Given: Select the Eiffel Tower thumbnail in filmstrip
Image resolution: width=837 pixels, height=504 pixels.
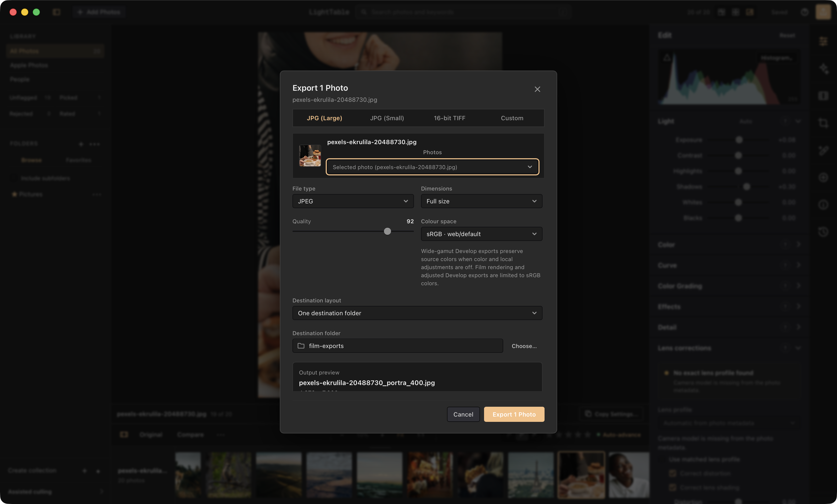Looking at the screenshot, I should coord(531,475).
